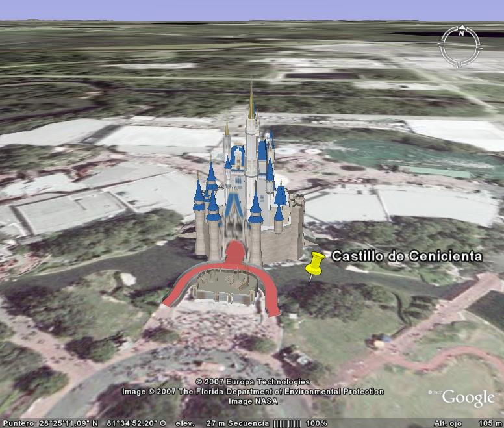Screen dimensions: 504x428
Task: Click the Europa Technologies copyright text
Action: (253, 382)
